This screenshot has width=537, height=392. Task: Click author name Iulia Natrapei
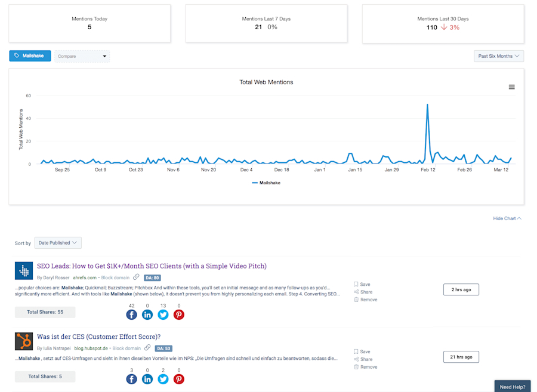(x=57, y=348)
